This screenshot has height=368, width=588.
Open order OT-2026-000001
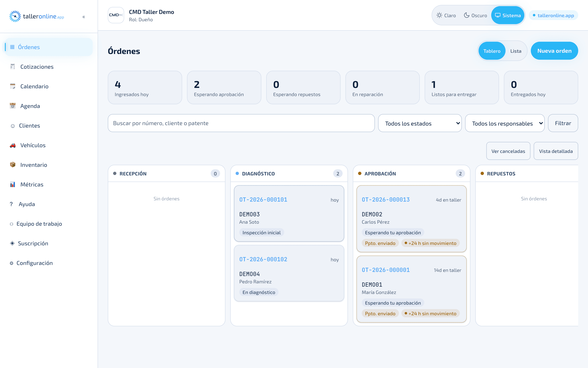pyautogui.click(x=386, y=270)
